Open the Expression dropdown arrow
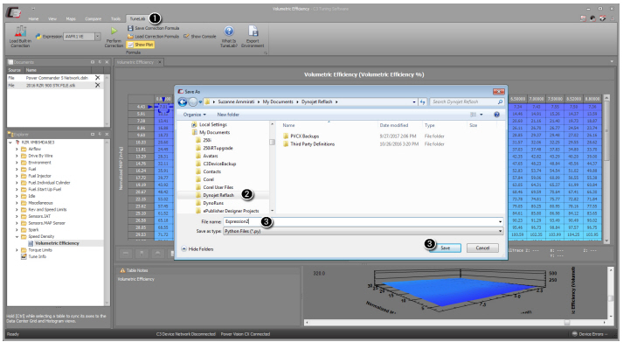This screenshot has width=644, height=349. (x=98, y=36)
